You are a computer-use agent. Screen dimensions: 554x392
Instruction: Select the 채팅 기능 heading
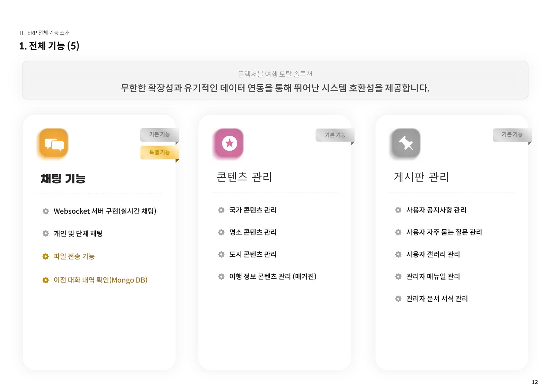click(x=63, y=179)
